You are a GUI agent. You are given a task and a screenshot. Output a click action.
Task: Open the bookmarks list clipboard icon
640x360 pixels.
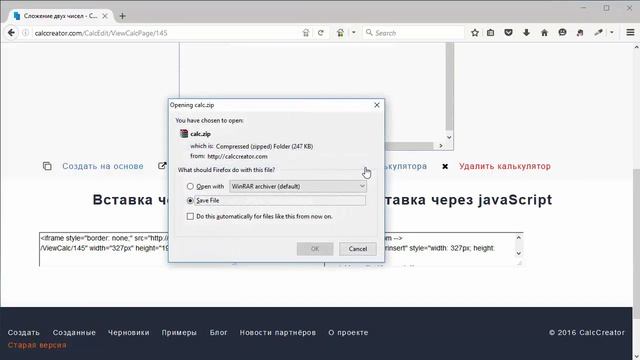click(x=491, y=33)
